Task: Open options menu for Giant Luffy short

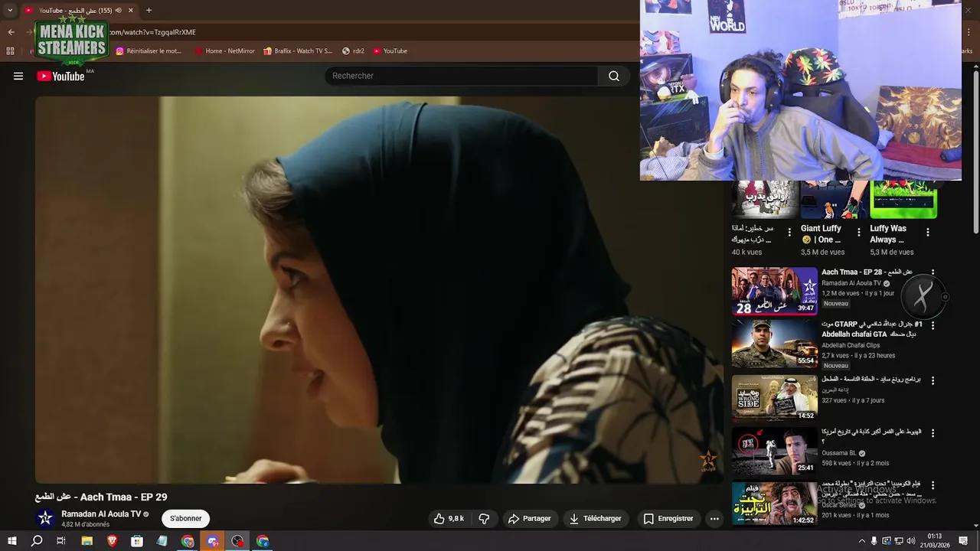Action: pyautogui.click(x=858, y=233)
